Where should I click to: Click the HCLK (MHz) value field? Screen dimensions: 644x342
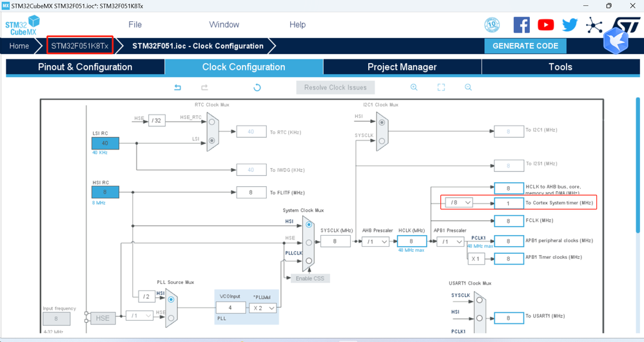411,242
